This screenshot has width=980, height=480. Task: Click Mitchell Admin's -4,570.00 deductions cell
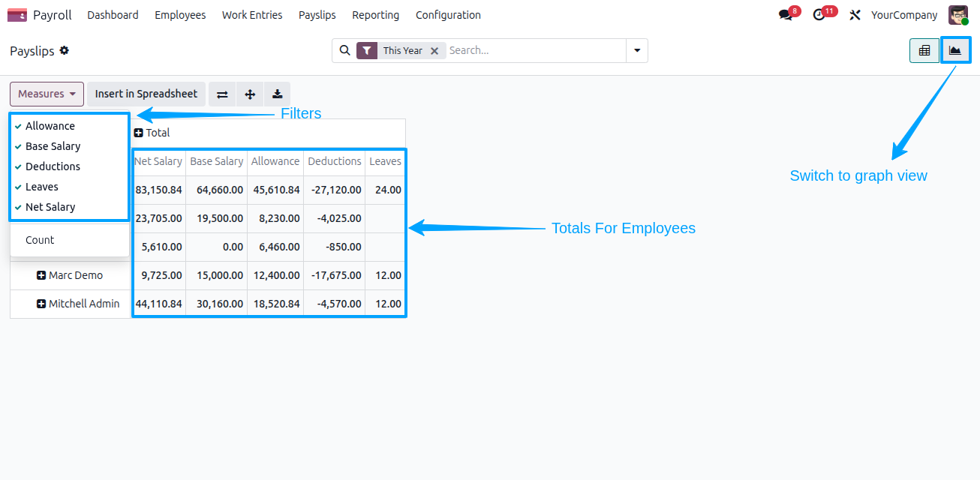click(x=335, y=304)
